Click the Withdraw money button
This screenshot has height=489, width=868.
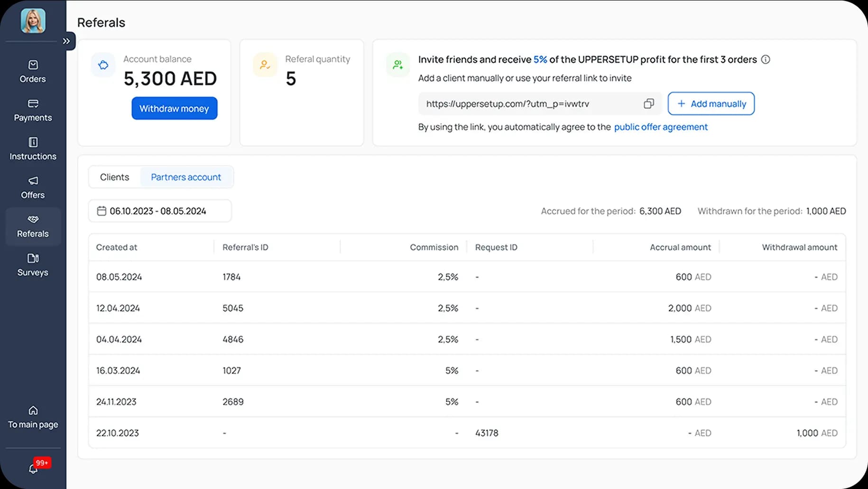click(174, 109)
